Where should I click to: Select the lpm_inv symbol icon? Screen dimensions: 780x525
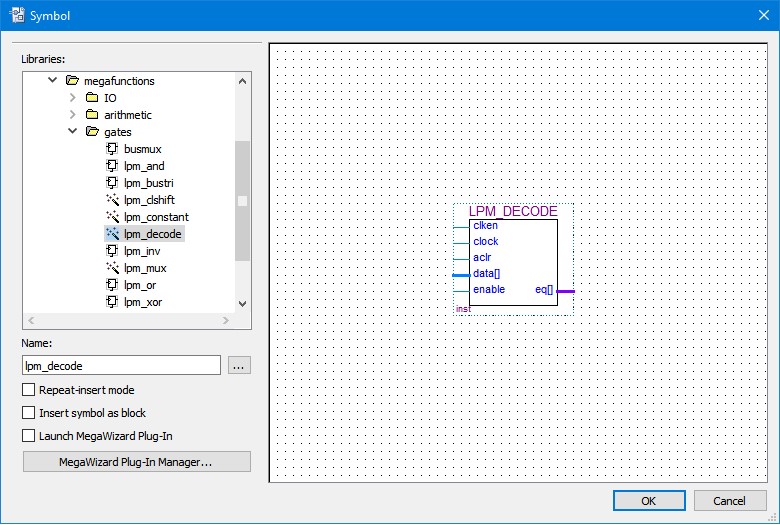click(112, 251)
